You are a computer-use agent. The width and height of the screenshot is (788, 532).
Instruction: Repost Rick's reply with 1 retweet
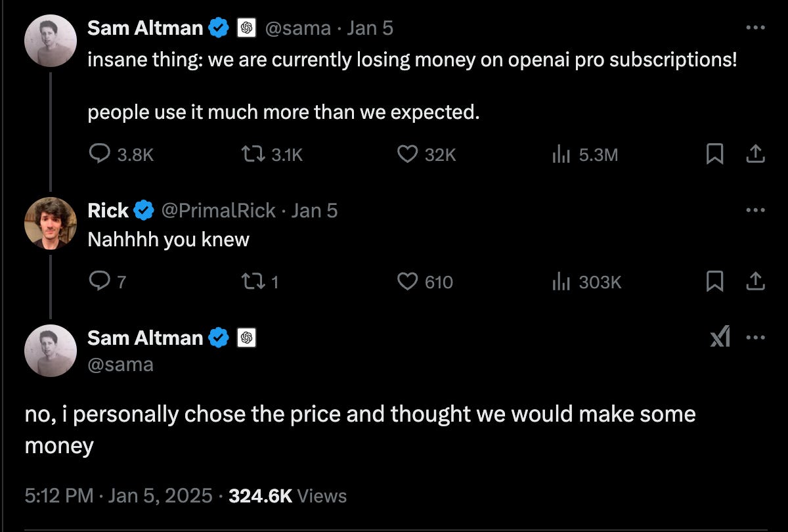click(261, 282)
